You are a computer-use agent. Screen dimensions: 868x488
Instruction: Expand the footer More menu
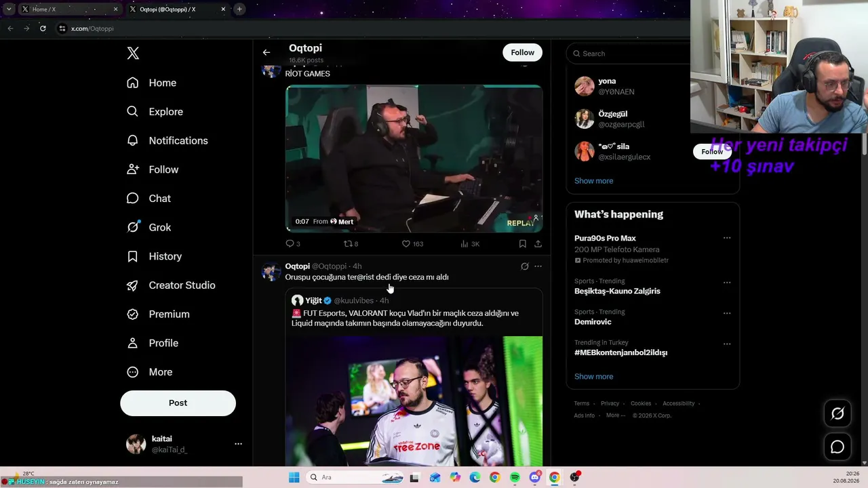coord(614,415)
